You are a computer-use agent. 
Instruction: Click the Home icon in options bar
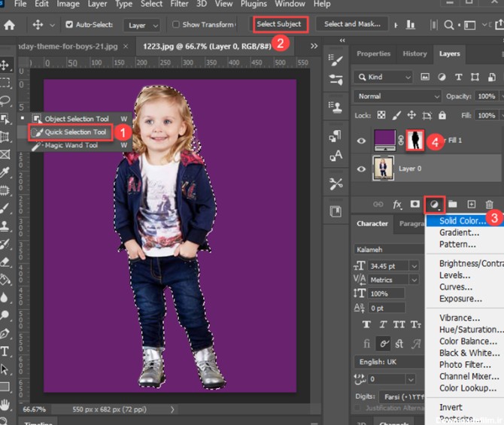(x=10, y=24)
